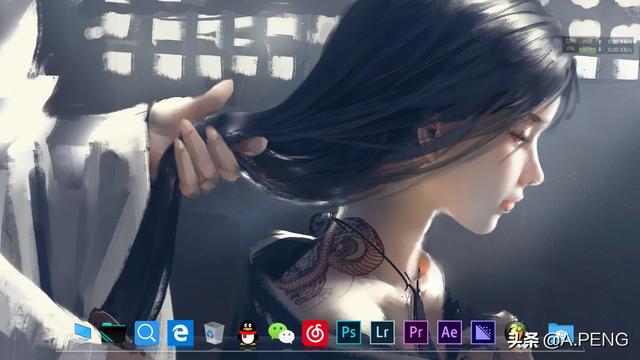Viewport: 640px width, 360px height.
Task: Open This PC computer icon in dock
Action: (83, 332)
